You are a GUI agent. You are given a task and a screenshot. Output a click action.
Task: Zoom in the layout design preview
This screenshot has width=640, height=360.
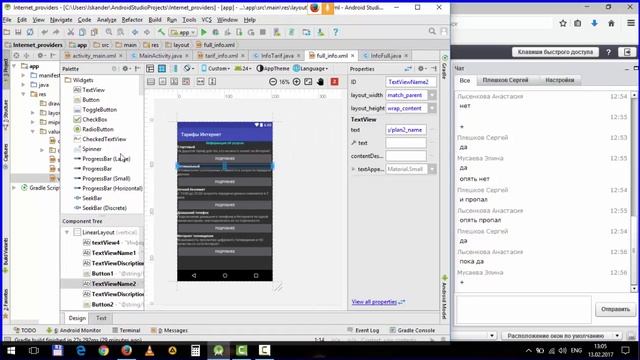coord(297,82)
